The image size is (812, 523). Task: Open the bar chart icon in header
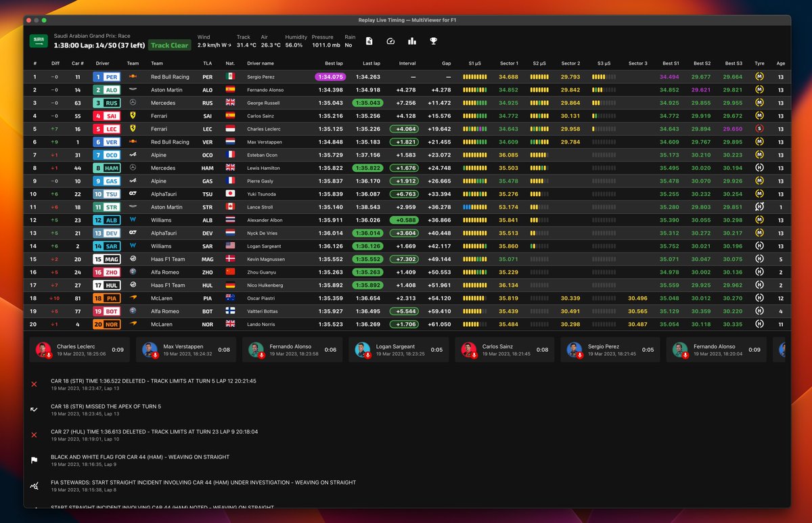[x=411, y=41]
